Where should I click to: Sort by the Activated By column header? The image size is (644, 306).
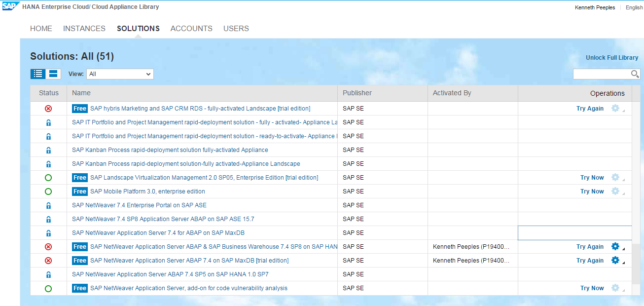(x=473, y=93)
